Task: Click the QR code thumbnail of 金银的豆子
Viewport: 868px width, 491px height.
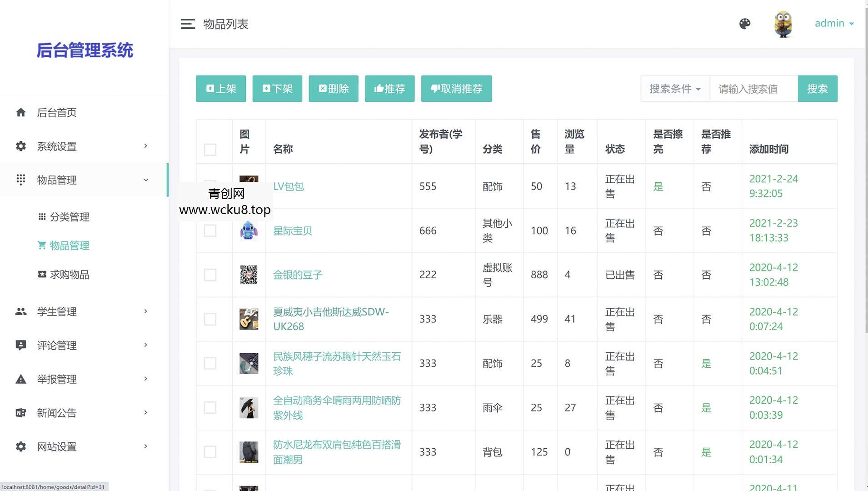Action: [x=249, y=275]
